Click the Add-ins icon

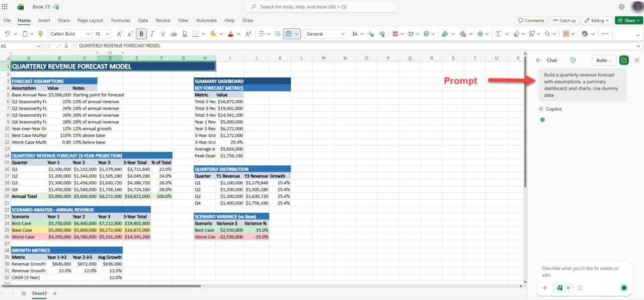(566, 34)
